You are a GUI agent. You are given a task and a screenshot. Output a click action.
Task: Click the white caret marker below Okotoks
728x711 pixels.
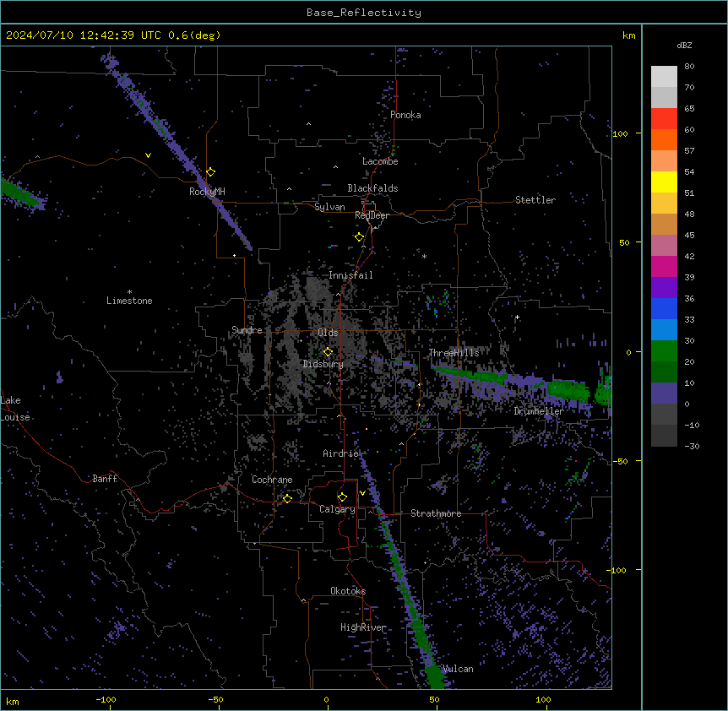[x=304, y=600]
